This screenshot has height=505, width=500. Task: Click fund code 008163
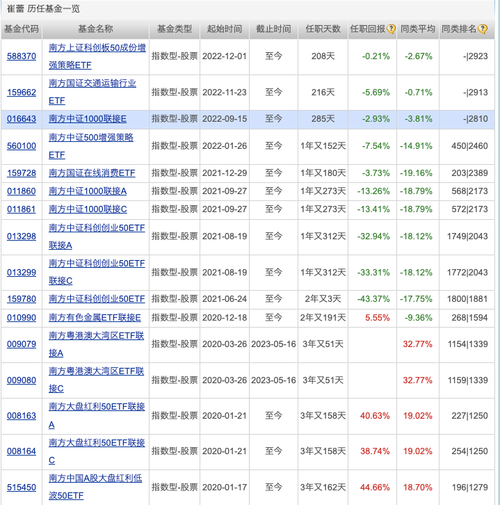[x=22, y=416]
